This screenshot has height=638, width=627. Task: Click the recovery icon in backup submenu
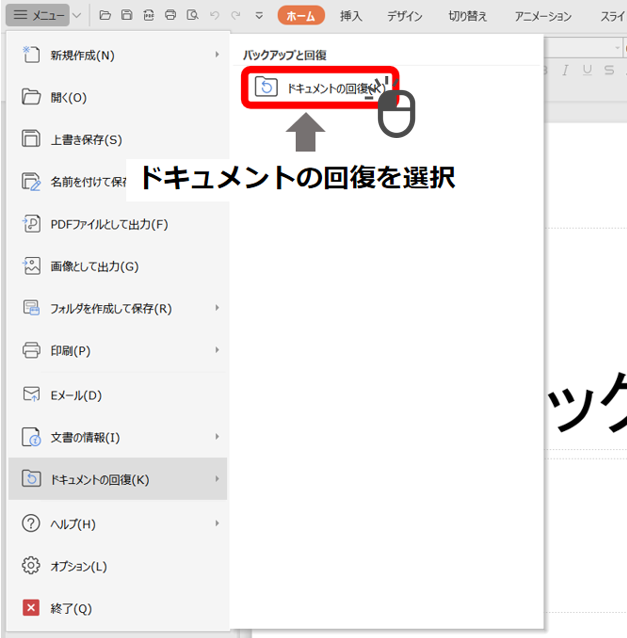[x=266, y=87]
